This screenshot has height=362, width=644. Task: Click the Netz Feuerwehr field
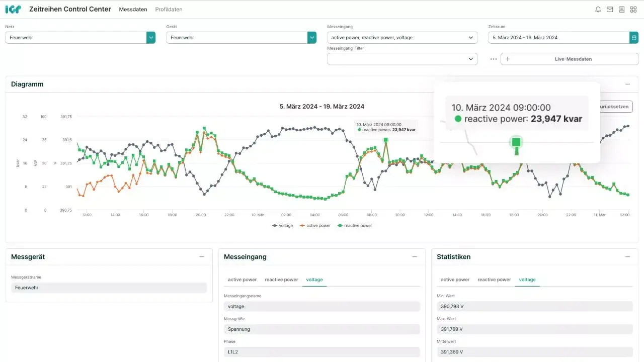(x=76, y=38)
